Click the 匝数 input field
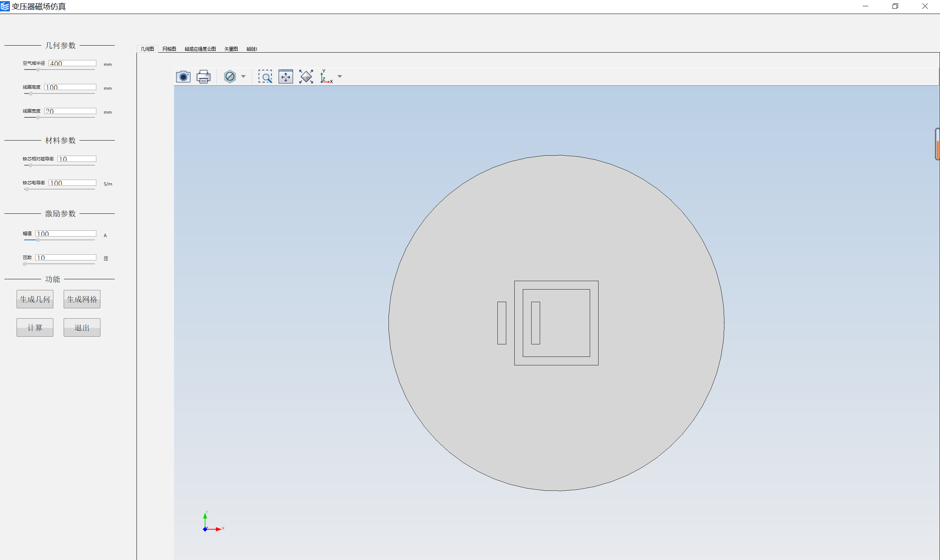The width and height of the screenshot is (940, 560). click(x=66, y=257)
